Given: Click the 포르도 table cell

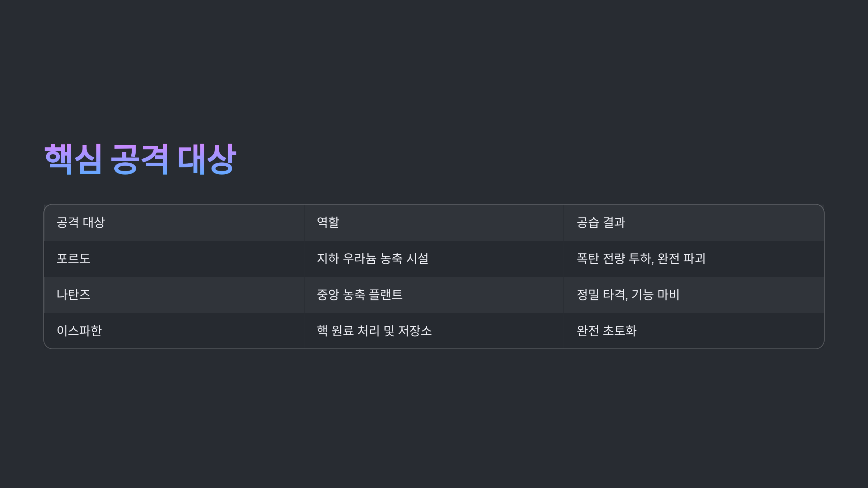Looking at the screenshot, I should click(x=174, y=259).
